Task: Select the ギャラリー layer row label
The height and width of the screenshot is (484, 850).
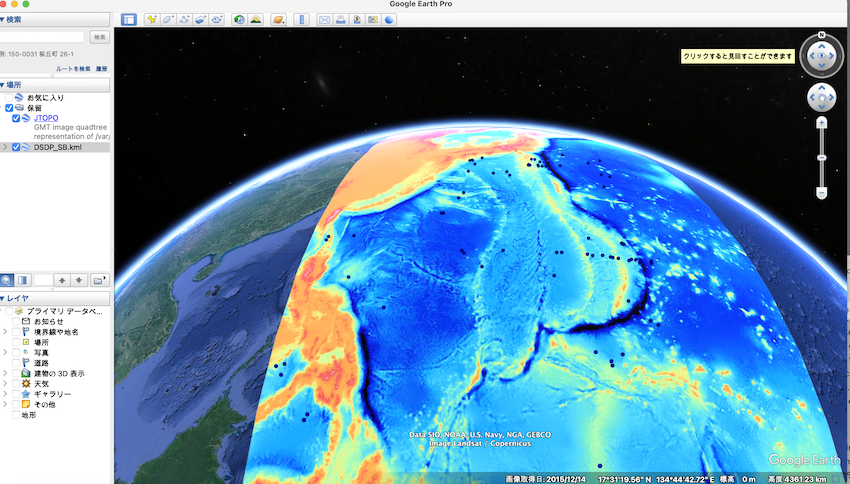Action: [53, 394]
